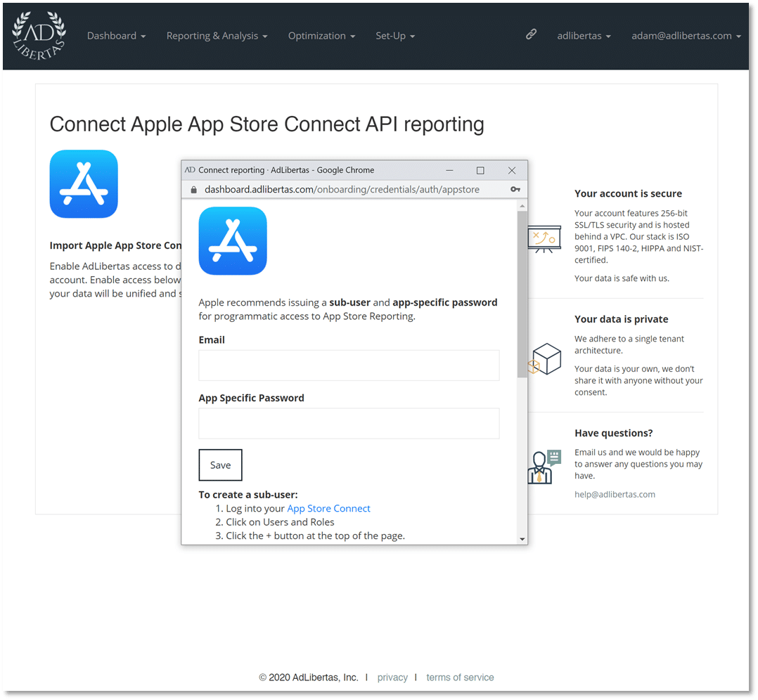Click the key icon in the popup address bar
This screenshot has height=700, width=758.
pos(515,189)
